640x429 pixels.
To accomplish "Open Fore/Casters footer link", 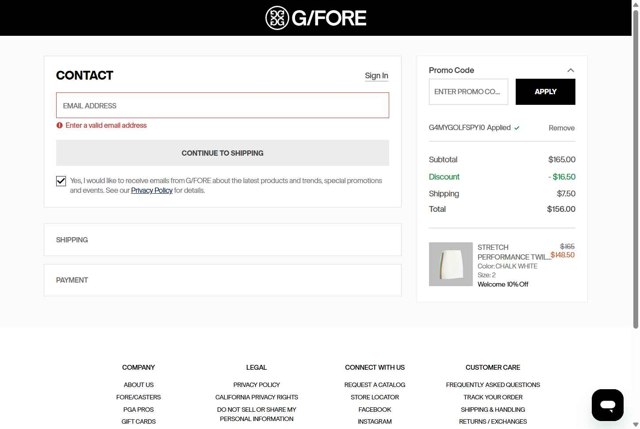I will pyautogui.click(x=138, y=397).
